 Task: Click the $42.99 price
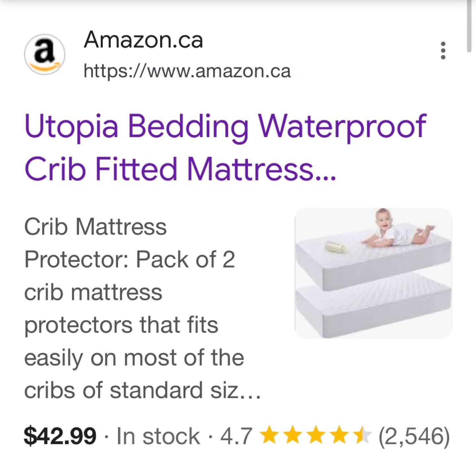click(60, 436)
